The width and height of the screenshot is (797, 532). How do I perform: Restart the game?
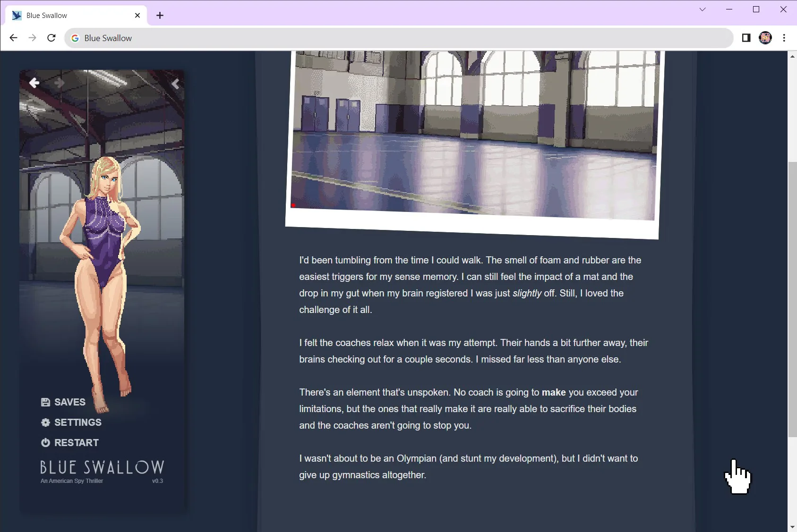(70, 443)
